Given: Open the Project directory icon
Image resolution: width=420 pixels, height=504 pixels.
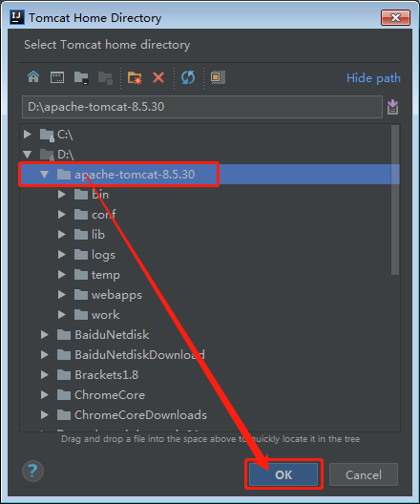Looking at the screenshot, I should [x=81, y=77].
